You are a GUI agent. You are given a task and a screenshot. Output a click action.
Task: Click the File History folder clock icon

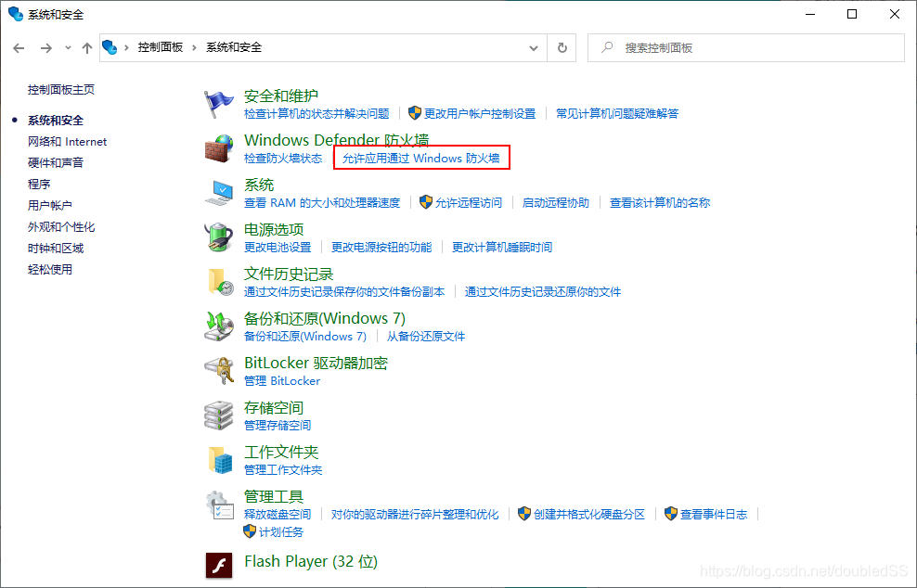(220, 282)
